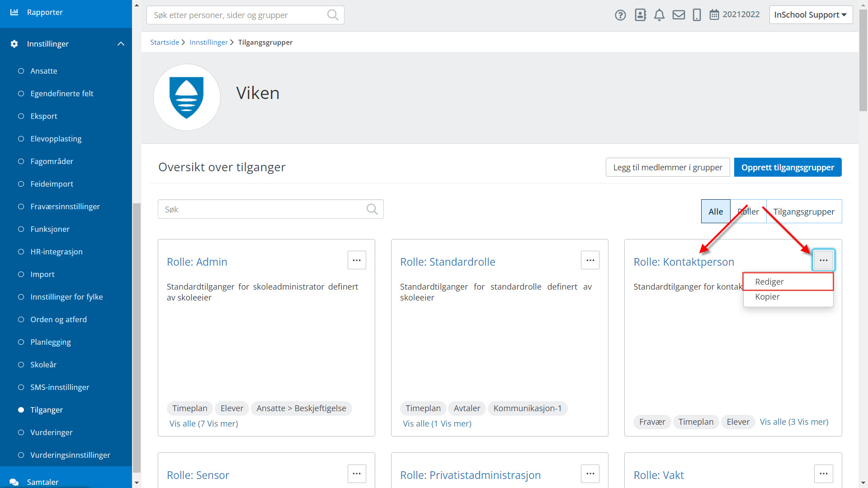This screenshot has width=868, height=488.
Task: Collapse the Innstillinger sidebar section
Action: coord(121,44)
